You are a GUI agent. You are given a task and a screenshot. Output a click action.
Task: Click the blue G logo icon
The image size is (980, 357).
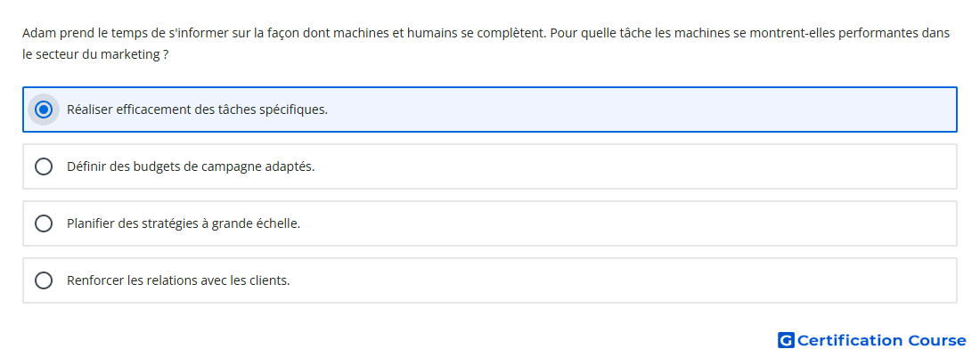click(786, 340)
